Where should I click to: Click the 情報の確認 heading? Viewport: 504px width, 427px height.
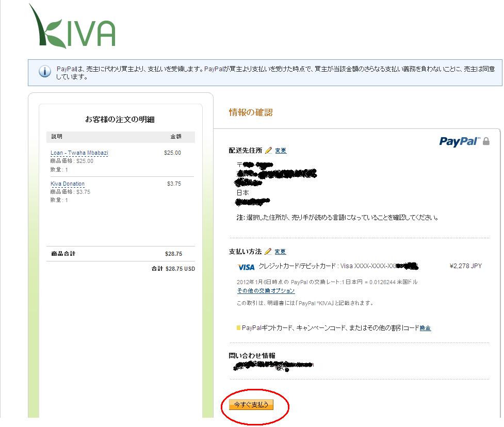click(251, 112)
